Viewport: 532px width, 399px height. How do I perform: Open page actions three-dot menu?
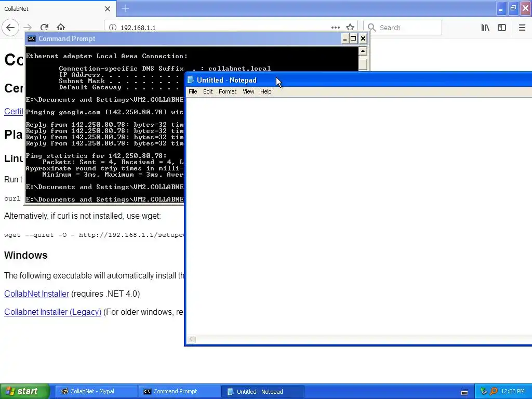point(335,28)
